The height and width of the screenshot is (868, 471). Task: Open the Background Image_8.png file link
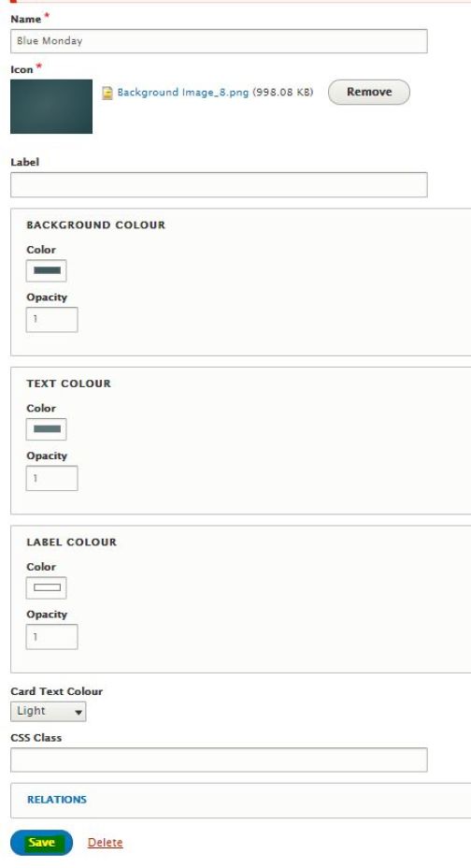click(x=182, y=93)
